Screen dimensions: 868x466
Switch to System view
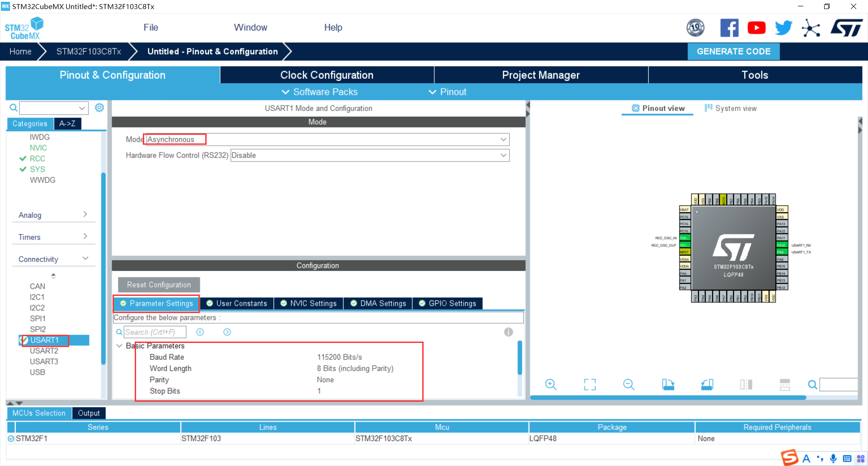click(x=731, y=108)
